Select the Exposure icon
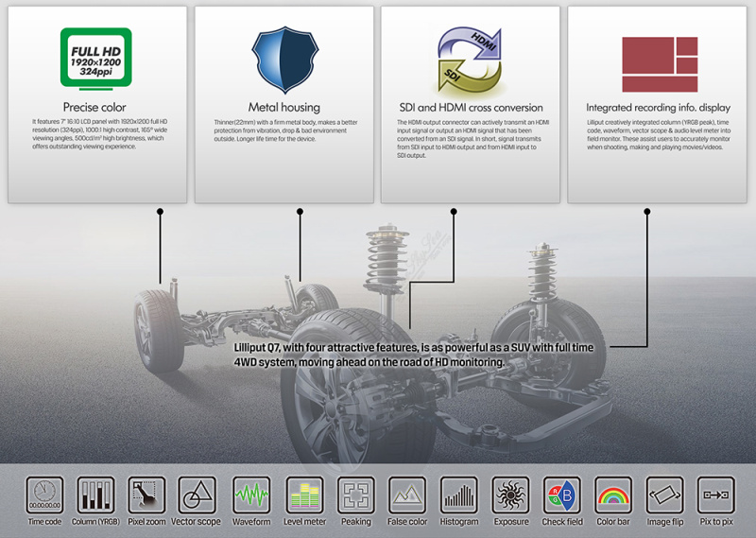The image size is (756, 538). (511, 495)
